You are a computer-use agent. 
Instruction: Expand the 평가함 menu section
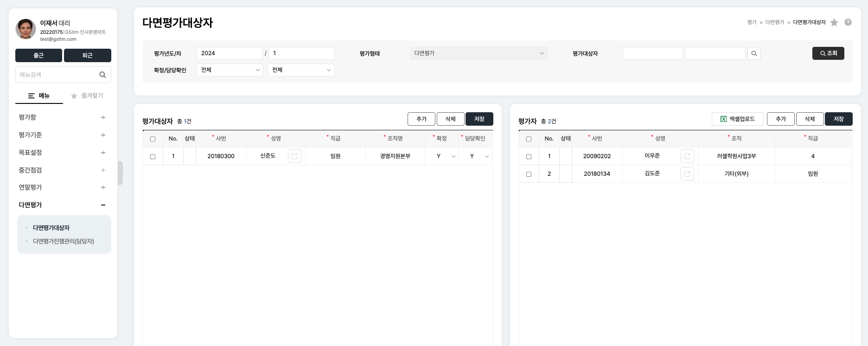click(103, 117)
